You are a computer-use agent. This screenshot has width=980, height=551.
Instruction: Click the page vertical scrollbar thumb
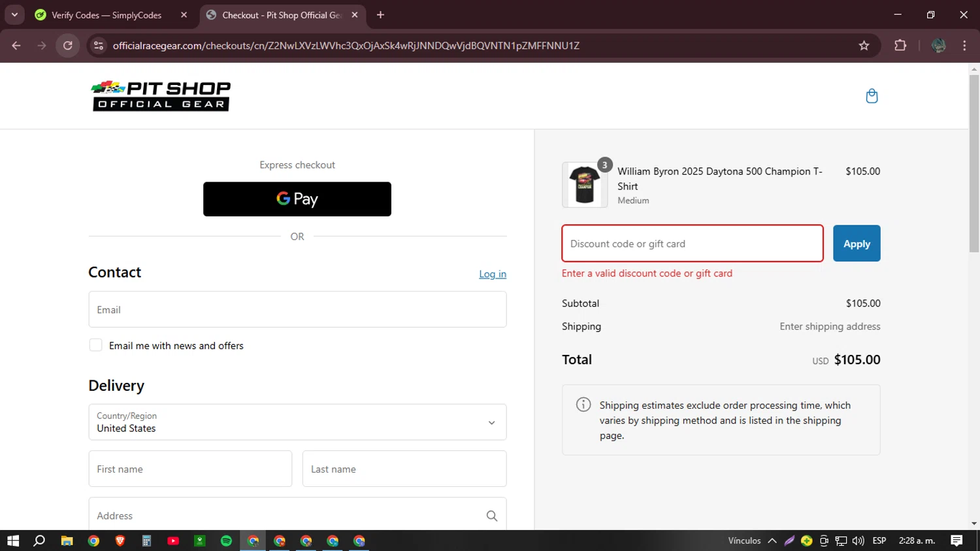(974, 163)
